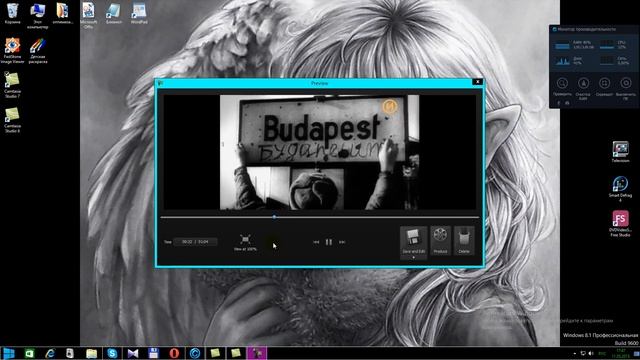Open the blue C circle taskbar icon
The height and width of the screenshot is (360, 640).
pos(195,353)
